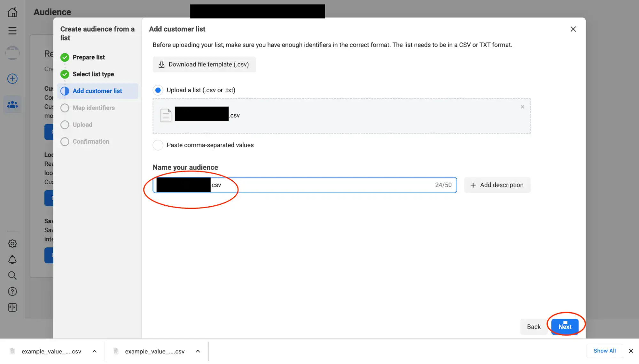Go to Prepare list step
Image resolution: width=639 pixels, height=364 pixels.
(89, 57)
